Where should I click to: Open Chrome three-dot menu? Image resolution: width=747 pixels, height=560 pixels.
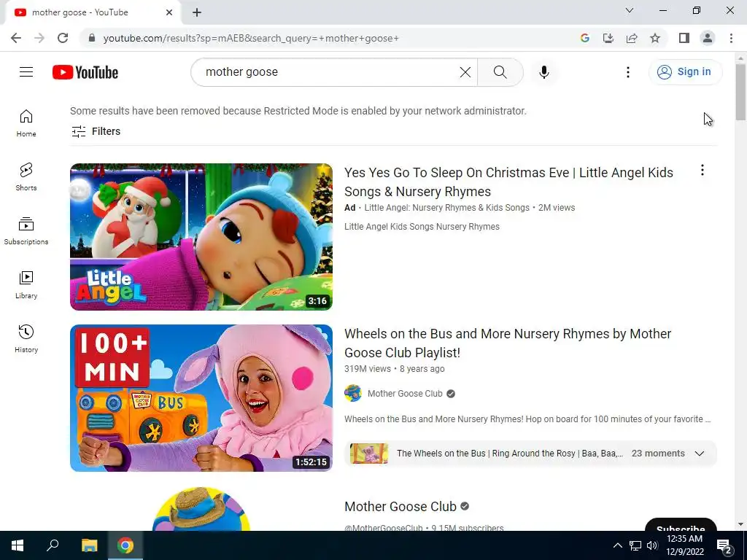731,38
